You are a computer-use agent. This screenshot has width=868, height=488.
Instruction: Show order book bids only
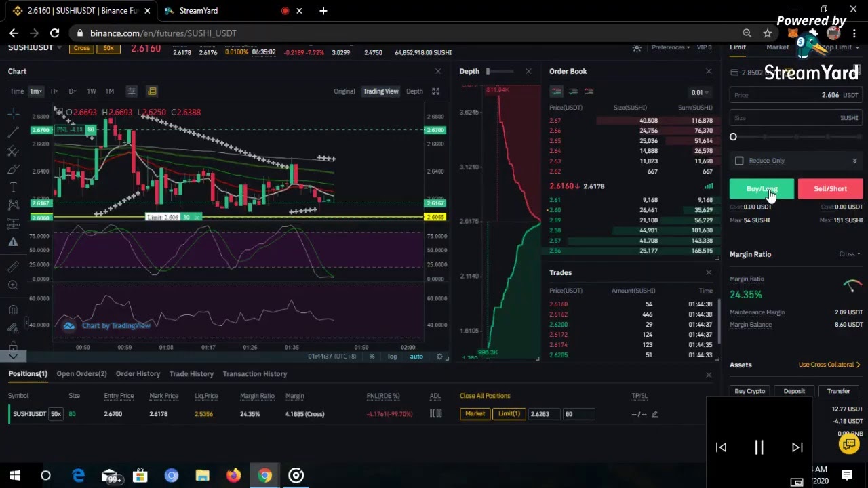point(573,91)
